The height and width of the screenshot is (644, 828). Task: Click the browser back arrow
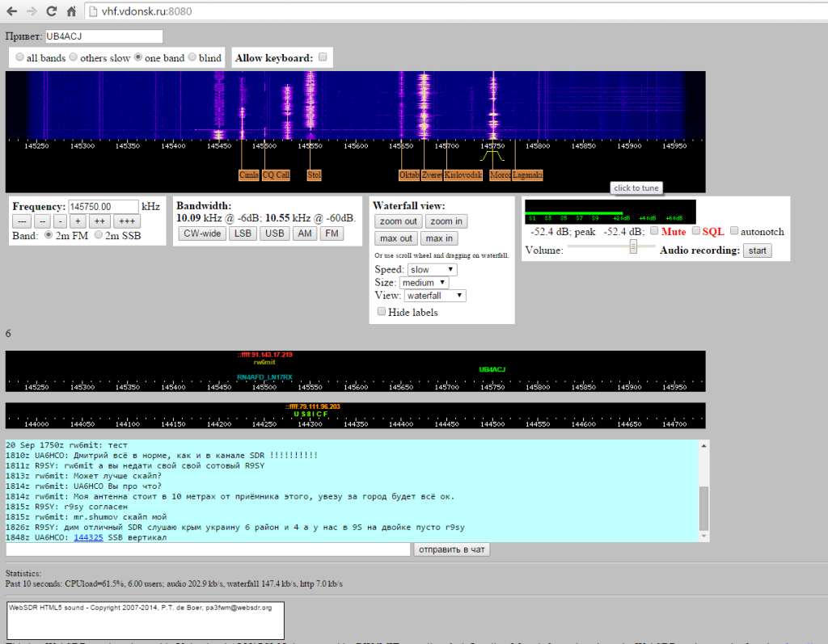[x=11, y=11]
